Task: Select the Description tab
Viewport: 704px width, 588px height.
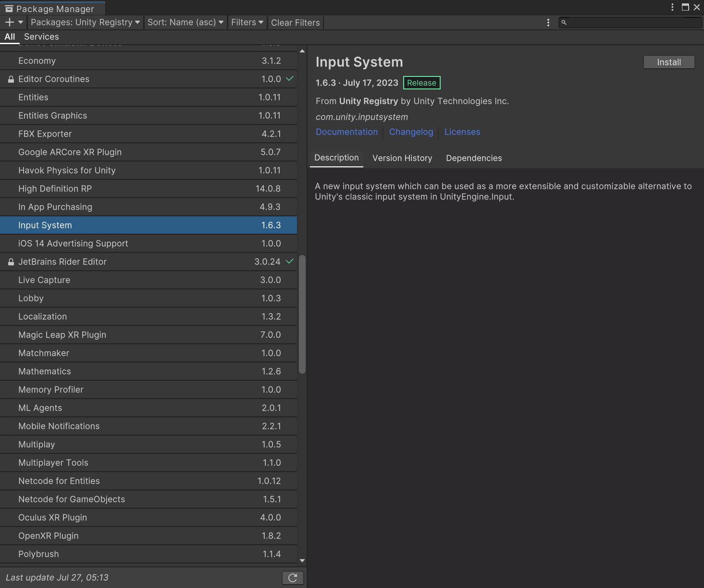Action: tap(336, 158)
